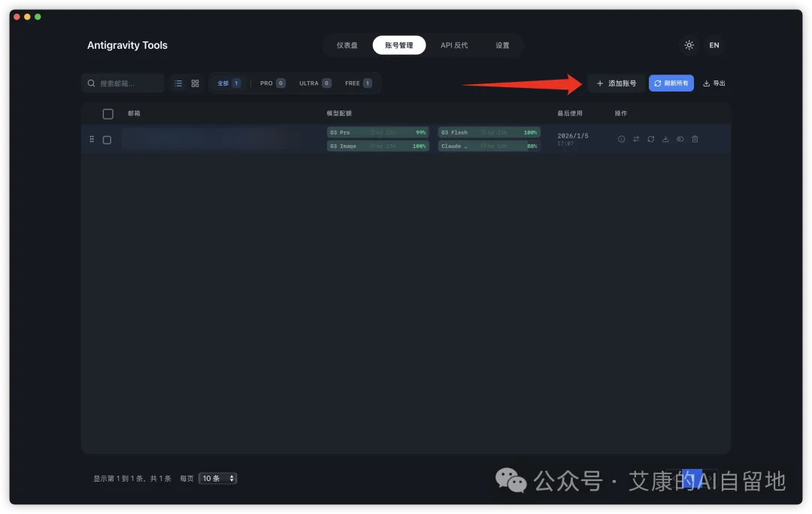Click the 刷新所有 button
812x514 pixels.
coord(671,83)
